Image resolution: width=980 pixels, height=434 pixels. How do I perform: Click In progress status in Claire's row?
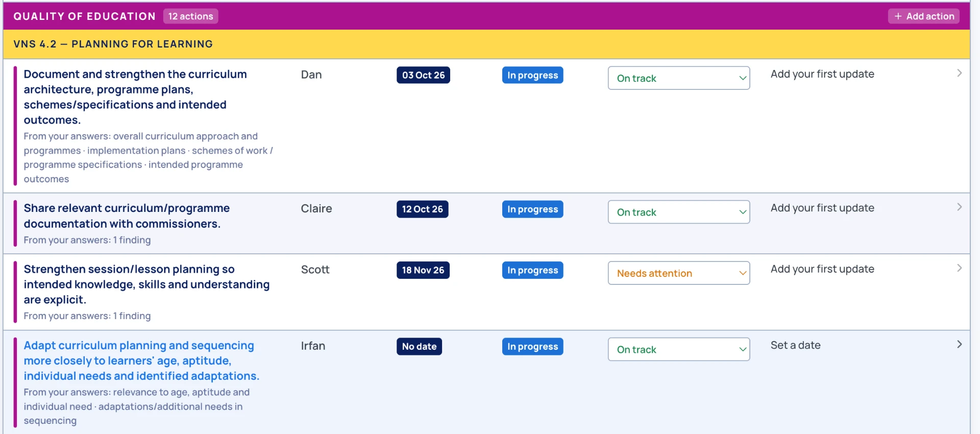coord(532,209)
